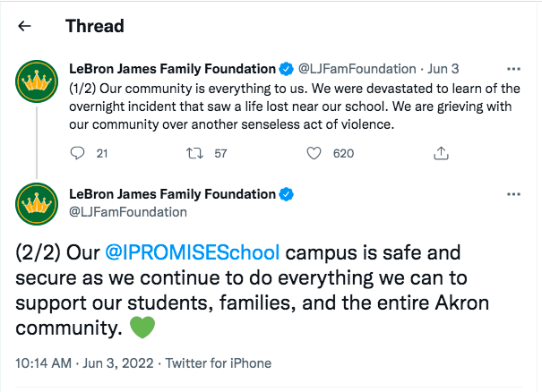Open the three-dot menu on first tweet

point(513,69)
